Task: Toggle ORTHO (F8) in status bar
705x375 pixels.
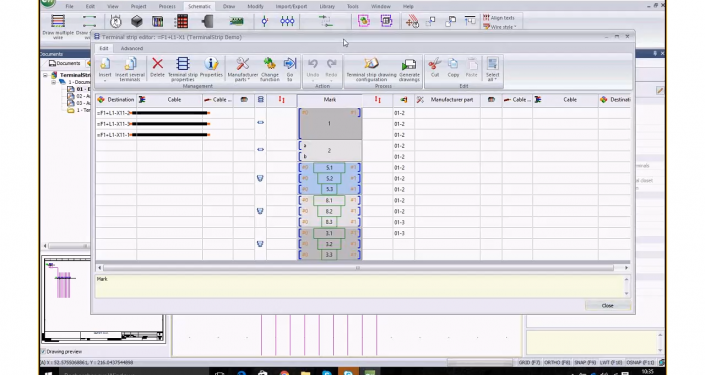Action: tap(557, 362)
